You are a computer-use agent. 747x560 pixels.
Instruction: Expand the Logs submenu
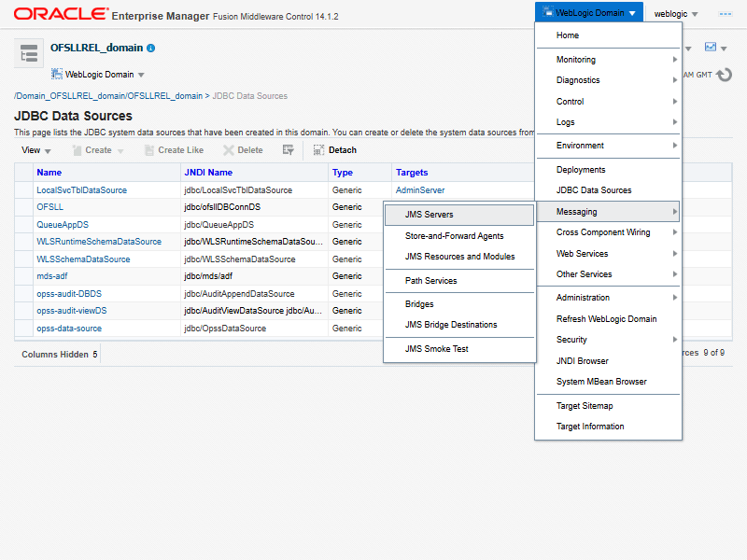(x=609, y=122)
